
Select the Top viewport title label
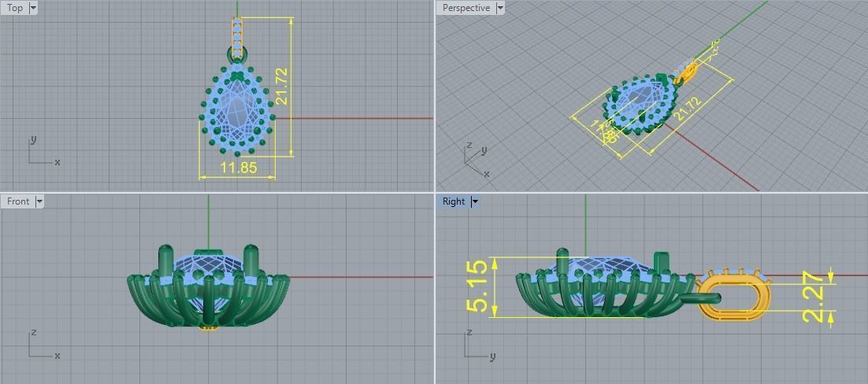coord(15,8)
